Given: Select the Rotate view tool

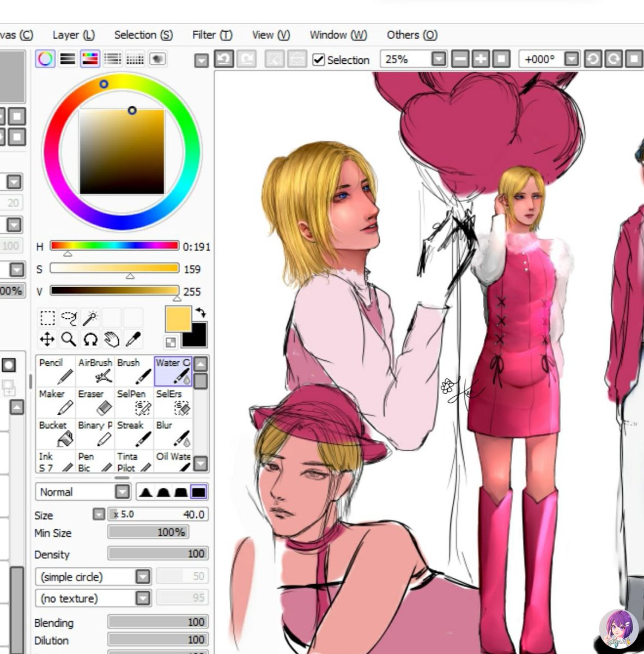Looking at the screenshot, I should (x=90, y=339).
